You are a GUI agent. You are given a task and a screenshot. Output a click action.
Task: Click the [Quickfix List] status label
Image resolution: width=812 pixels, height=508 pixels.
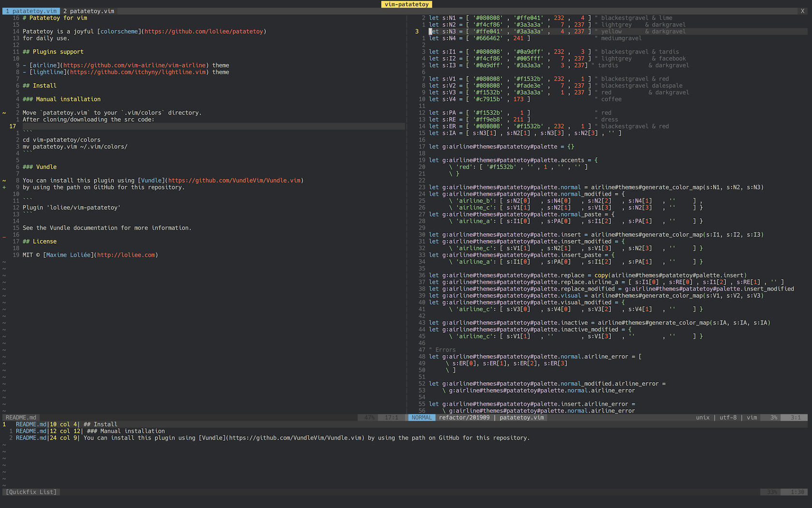point(31,492)
